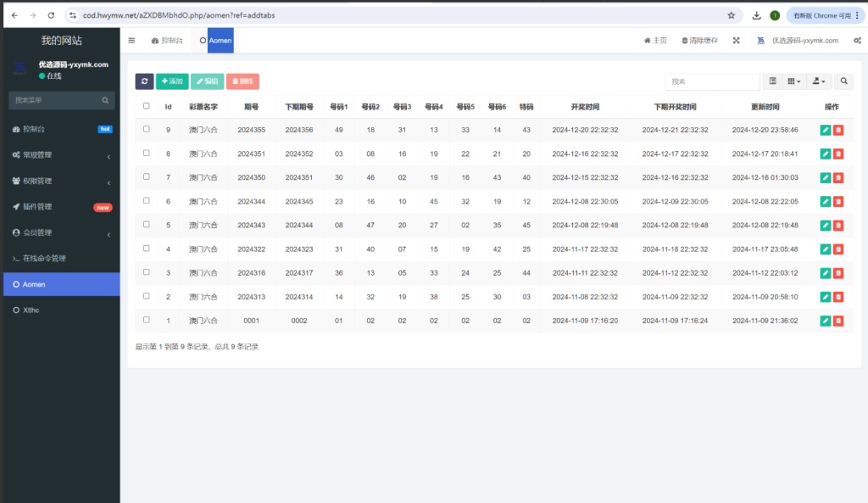Click the delete icon for row Id 4
Image resolution: width=868 pixels, height=503 pixels.
tap(838, 249)
